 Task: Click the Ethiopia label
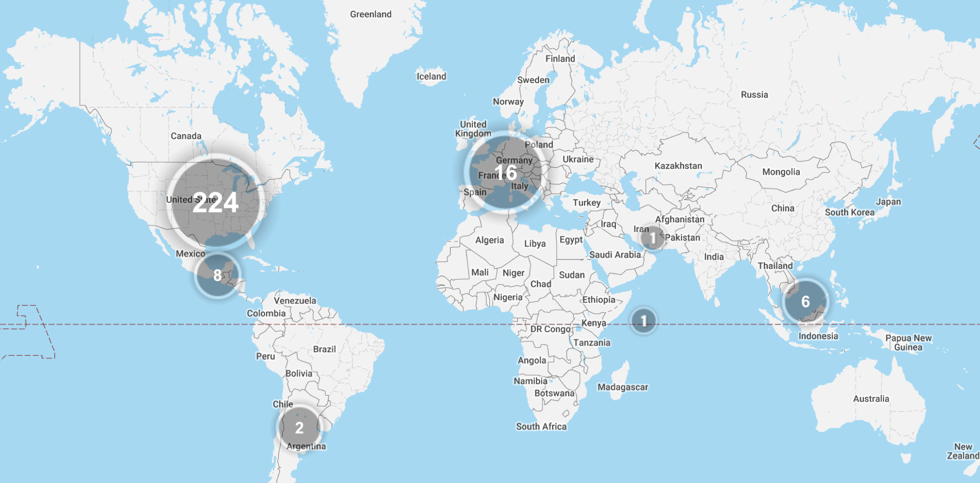click(x=598, y=300)
